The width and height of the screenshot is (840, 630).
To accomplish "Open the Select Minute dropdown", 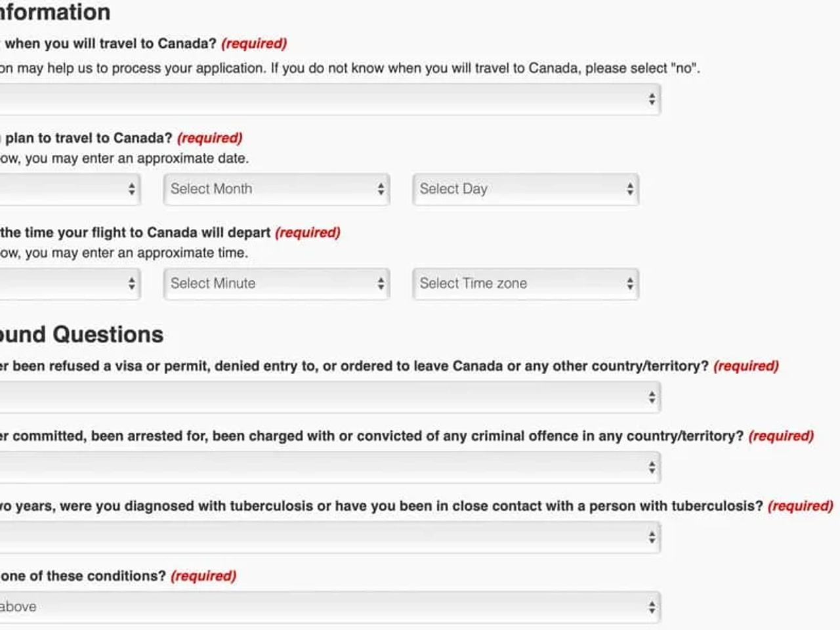I will click(x=276, y=283).
